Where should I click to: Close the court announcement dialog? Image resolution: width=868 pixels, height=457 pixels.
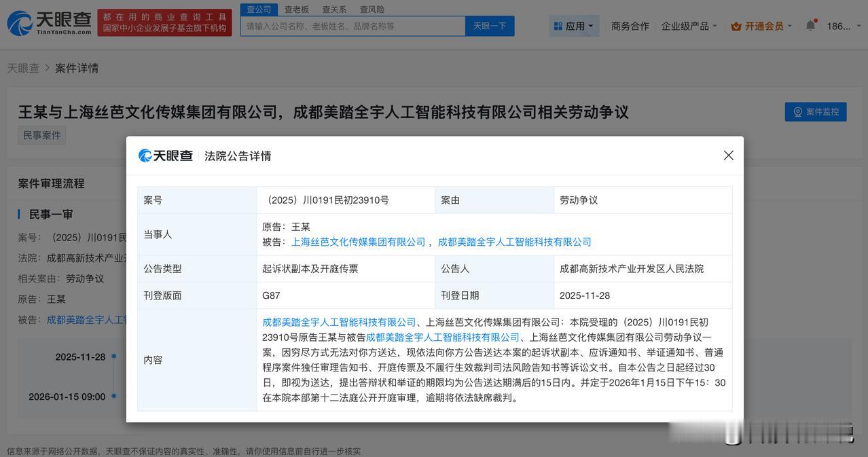coord(729,156)
